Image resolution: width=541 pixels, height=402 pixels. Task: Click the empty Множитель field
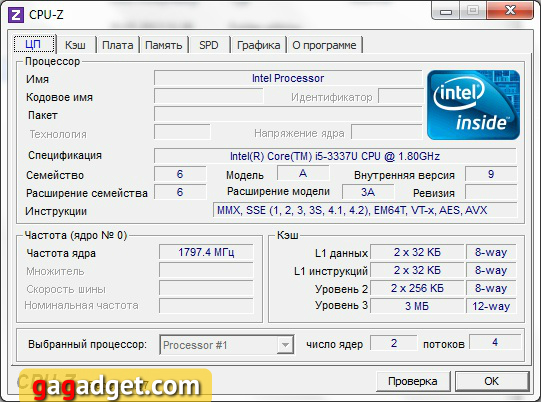point(206,270)
